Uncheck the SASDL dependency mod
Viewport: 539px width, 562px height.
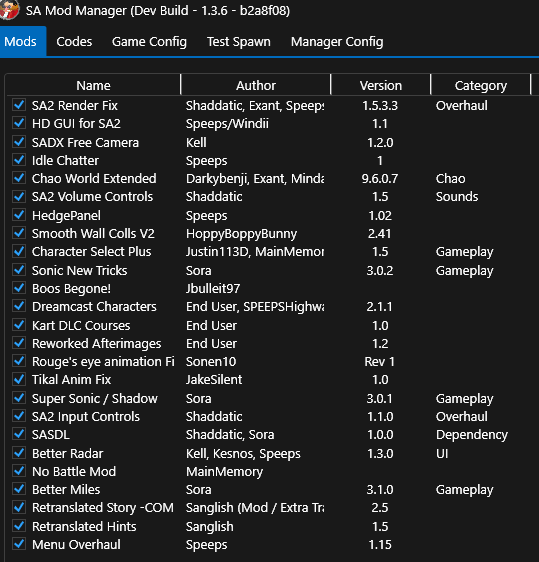[x=19, y=434]
